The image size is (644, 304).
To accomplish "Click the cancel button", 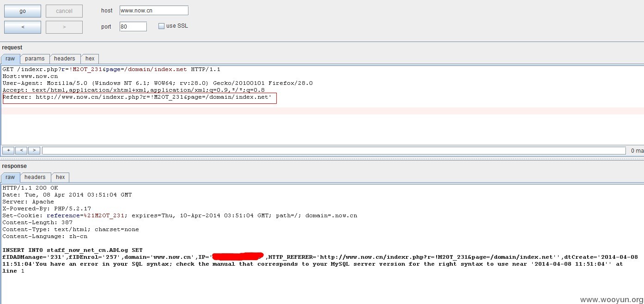I will tap(64, 11).
